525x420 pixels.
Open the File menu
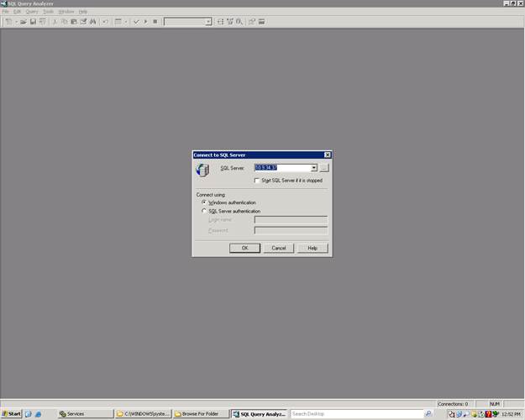tap(6, 12)
